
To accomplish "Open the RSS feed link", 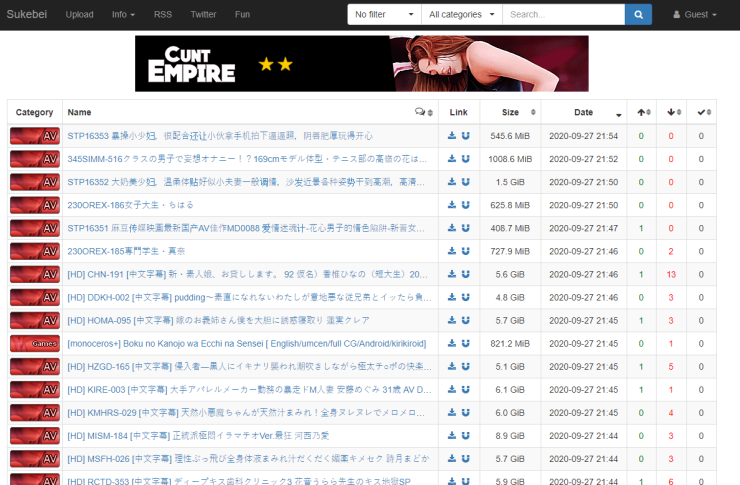I will tap(163, 15).
